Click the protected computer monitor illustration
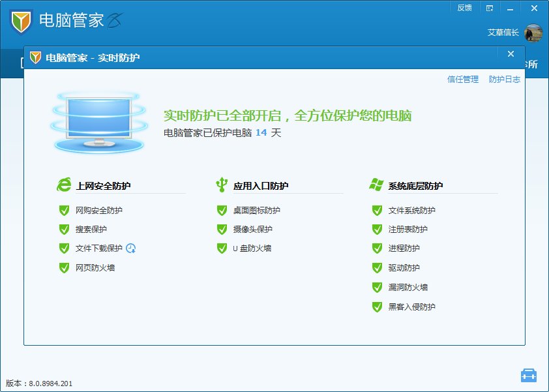 (x=99, y=121)
